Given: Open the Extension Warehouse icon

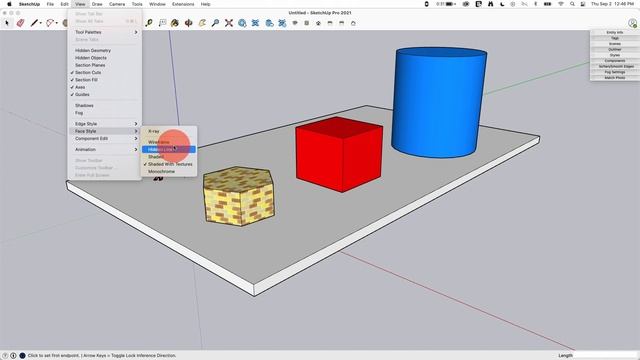Looking at the screenshot, I should pyautogui.click(x=256, y=23).
